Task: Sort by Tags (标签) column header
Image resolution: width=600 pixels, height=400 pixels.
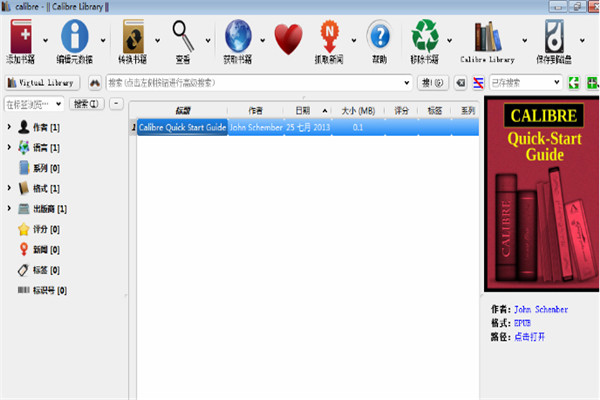Action: tap(435, 111)
